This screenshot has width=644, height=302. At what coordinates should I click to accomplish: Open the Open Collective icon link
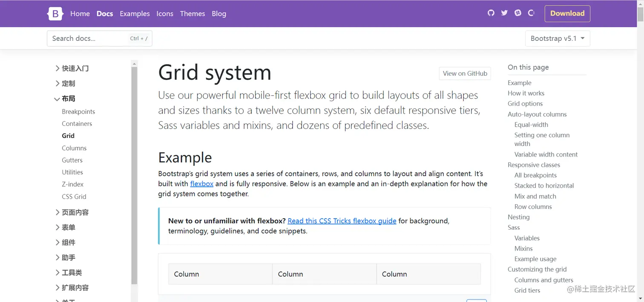(x=531, y=13)
